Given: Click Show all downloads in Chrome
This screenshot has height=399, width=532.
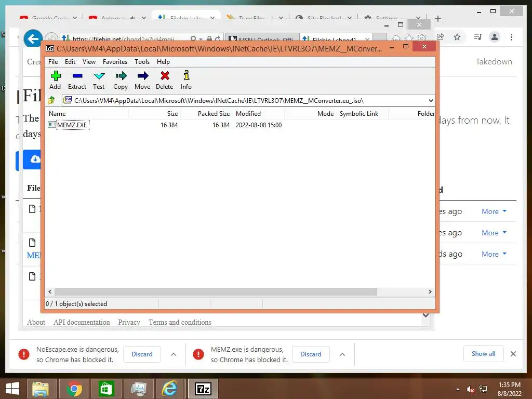Looking at the screenshot, I should point(484,354).
